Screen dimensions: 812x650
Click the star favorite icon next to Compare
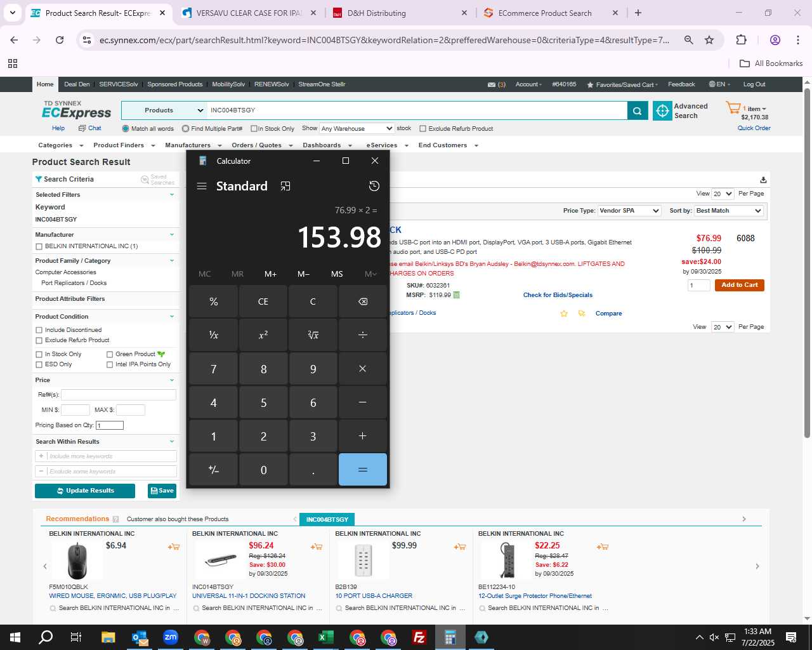(x=564, y=314)
